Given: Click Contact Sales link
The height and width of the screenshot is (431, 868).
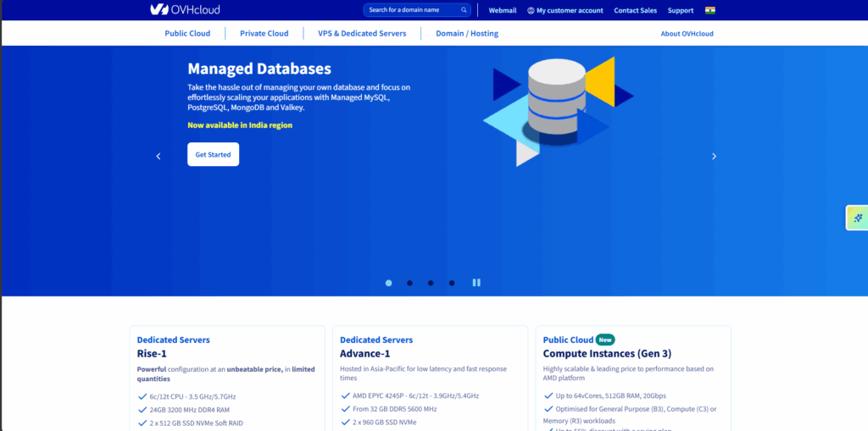Looking at the screenshot, I should tap(636, 10).
